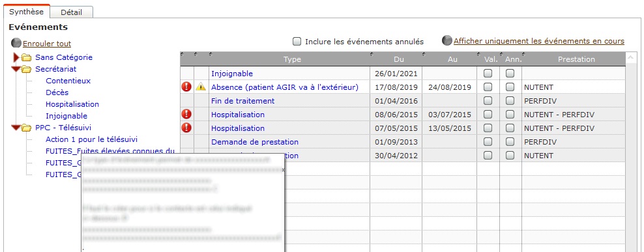
Task: Check Val. box for Injoignable row
Action: point(488,74)
